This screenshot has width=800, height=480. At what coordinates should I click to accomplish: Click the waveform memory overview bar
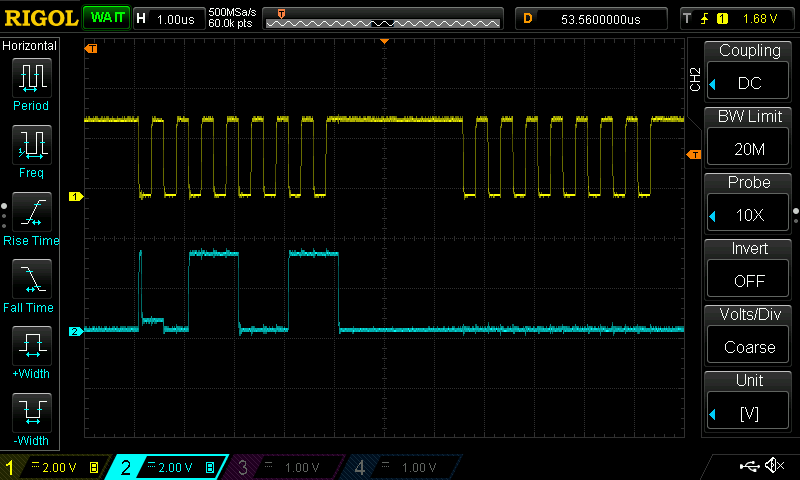[383, 19]
